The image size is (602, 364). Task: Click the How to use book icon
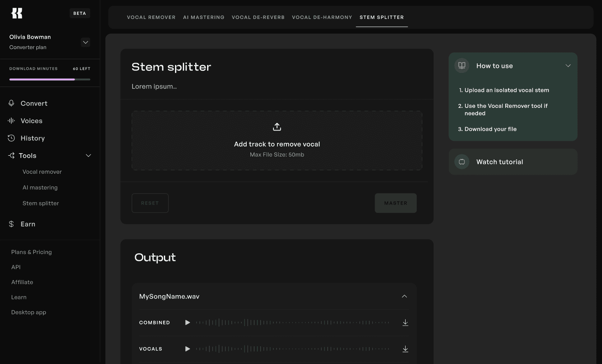[x=462, y=65]
